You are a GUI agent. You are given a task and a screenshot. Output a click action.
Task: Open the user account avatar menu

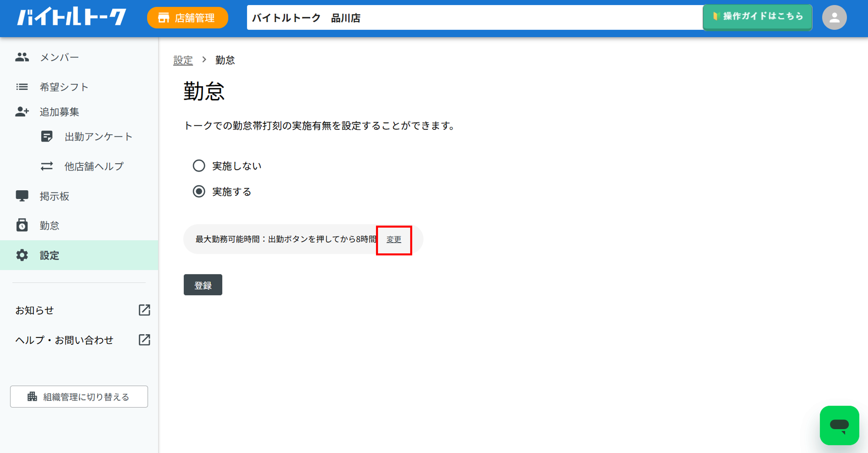click(x=834, y=18)
